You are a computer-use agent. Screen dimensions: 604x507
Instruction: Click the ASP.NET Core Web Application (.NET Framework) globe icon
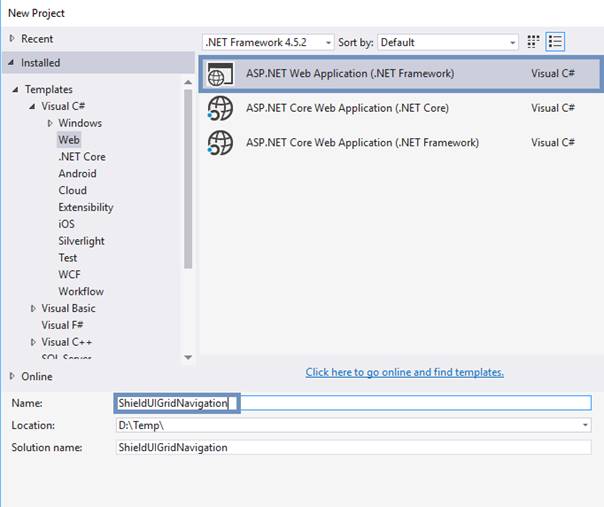click(220, 143)
